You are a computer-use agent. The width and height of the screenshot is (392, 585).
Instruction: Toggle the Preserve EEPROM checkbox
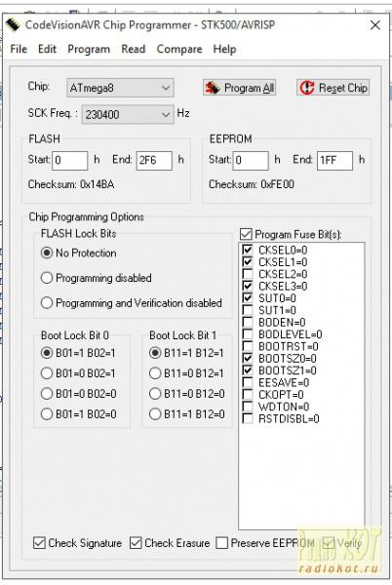222,543
